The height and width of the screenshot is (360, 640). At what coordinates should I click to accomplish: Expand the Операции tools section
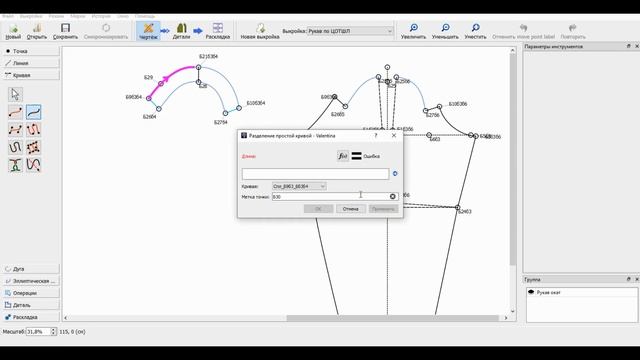(31, 293)
